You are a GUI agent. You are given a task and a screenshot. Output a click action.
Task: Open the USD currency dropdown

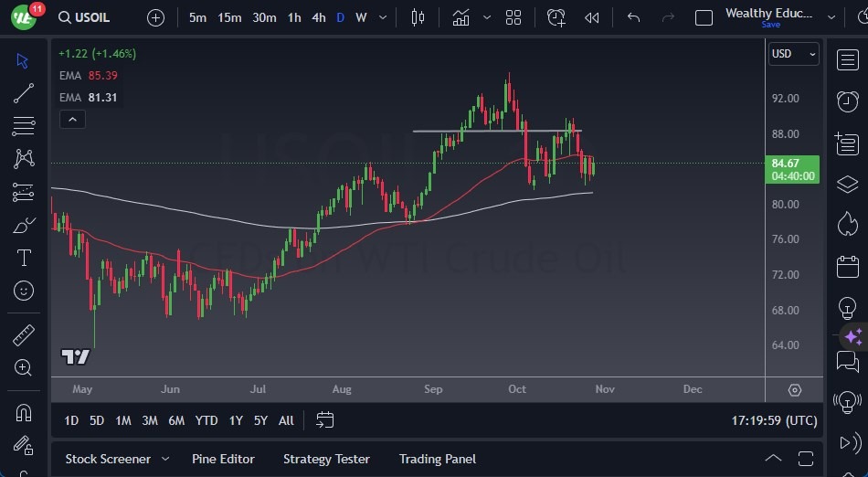coord(794,54)
